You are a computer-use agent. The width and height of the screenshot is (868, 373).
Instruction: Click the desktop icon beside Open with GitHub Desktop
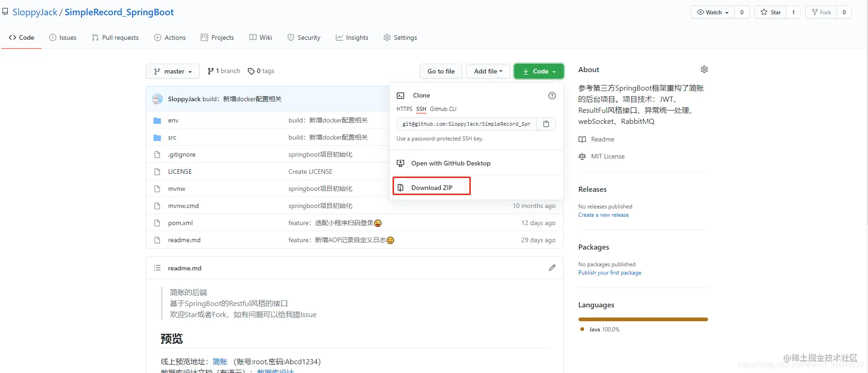400,163
